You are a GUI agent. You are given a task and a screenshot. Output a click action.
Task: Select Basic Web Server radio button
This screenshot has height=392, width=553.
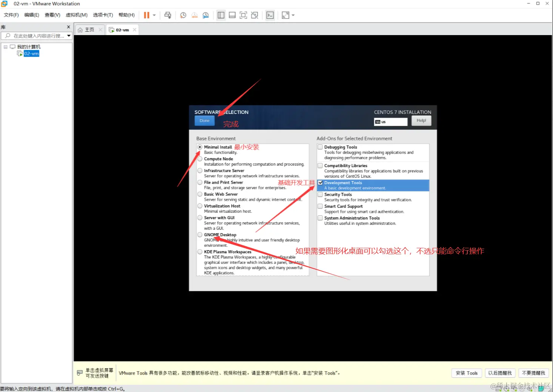coord(200,194)
